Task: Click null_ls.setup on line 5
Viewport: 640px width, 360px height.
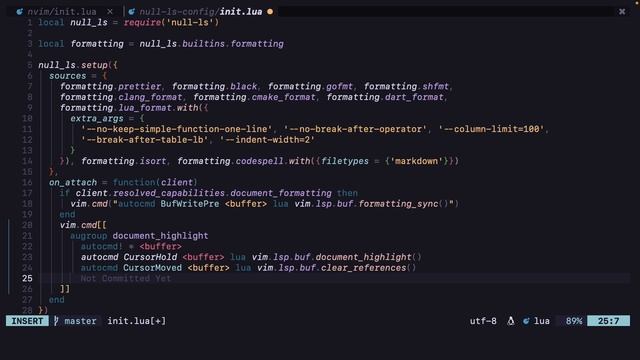Action: tap(73, 65)
